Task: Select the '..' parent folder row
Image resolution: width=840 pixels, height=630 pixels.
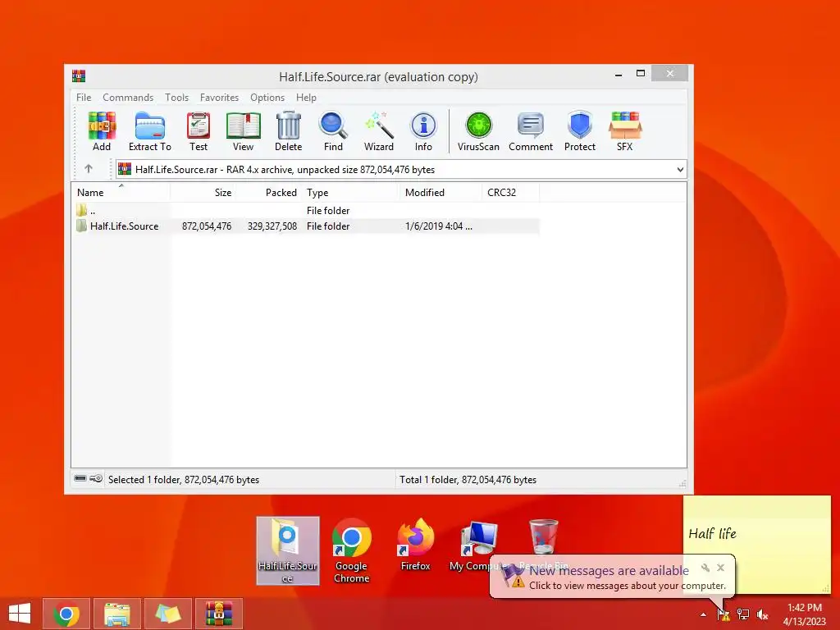Action: click(x=305, y=211)
